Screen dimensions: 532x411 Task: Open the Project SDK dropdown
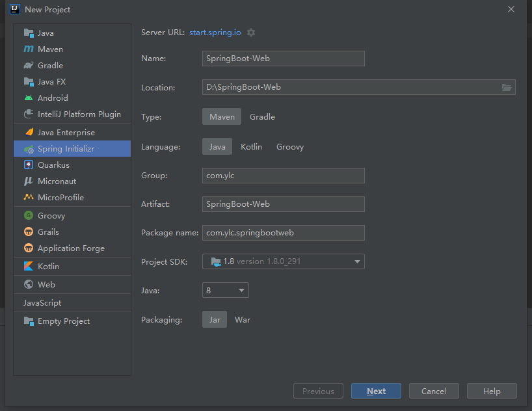pos(284,261)
